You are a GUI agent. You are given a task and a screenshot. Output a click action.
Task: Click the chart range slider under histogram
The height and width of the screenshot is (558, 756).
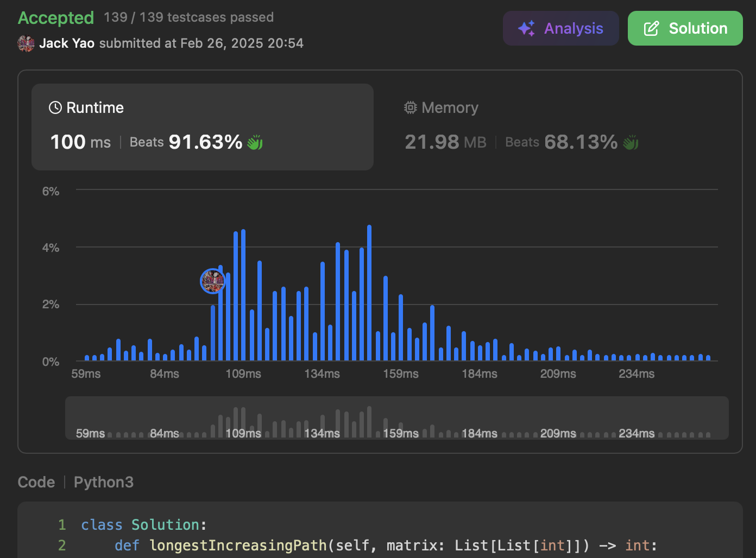point(397,418)
